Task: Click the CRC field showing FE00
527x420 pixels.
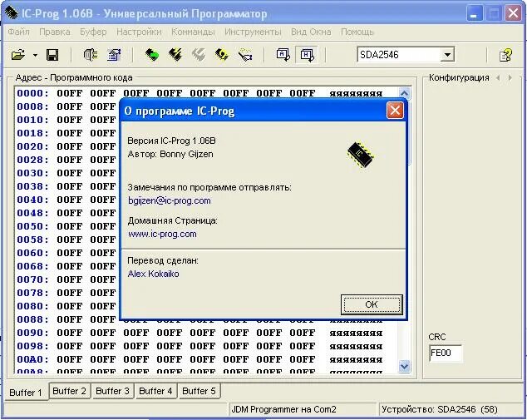Action: pos(446,353)
